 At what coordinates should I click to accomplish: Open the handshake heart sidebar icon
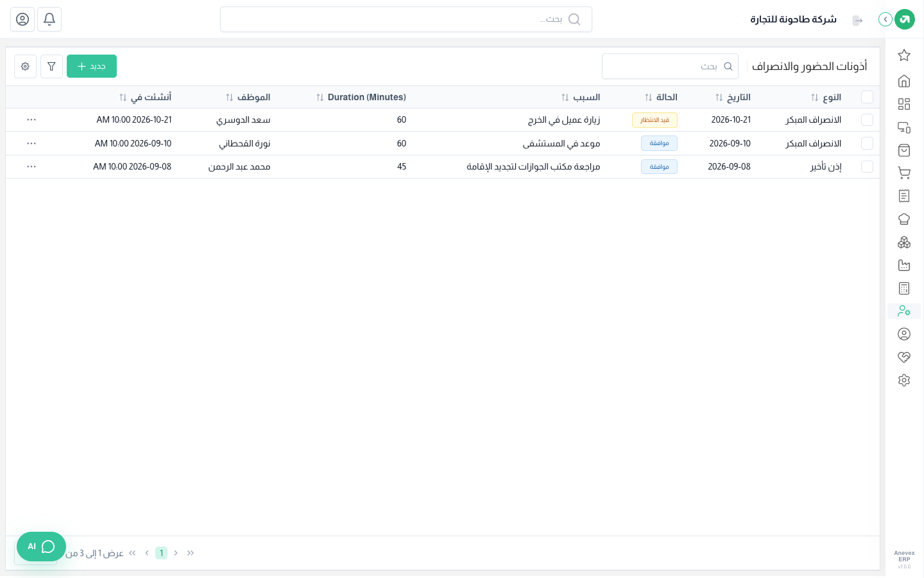click(904, 357)
